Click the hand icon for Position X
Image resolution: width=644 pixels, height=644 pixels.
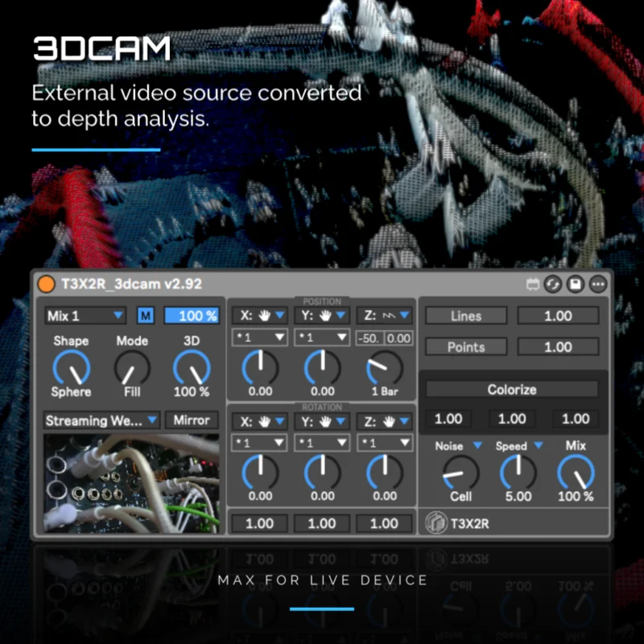pos(265,316)
